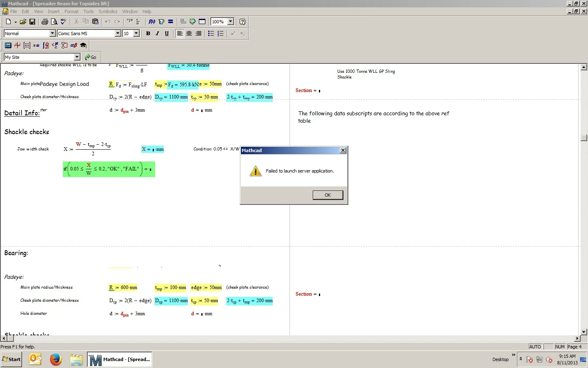Open the Greek symbols αβ palette
Image resolution: width=588 pixels, height=368 pixels.
tap(74, 45)
